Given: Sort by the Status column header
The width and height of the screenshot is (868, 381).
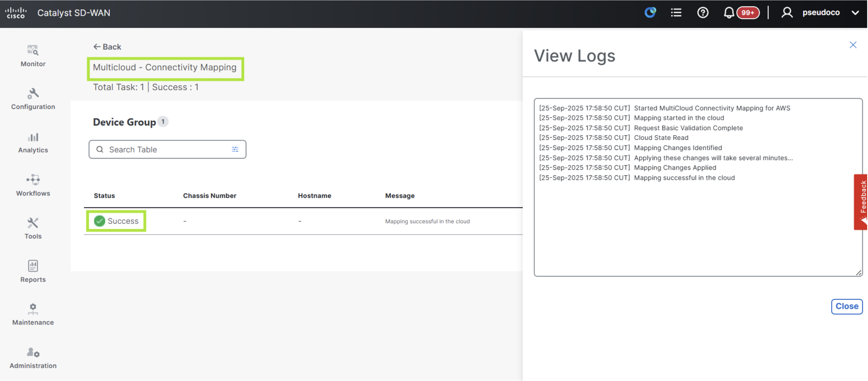Looking at the screenshot, I should pyautogui.click(x=104, y=196).
